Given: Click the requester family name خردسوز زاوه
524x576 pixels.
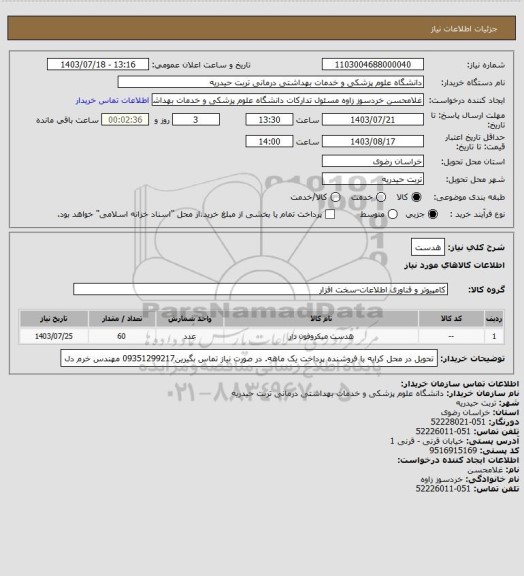Looking at the screenshot, I should (441, 479).
